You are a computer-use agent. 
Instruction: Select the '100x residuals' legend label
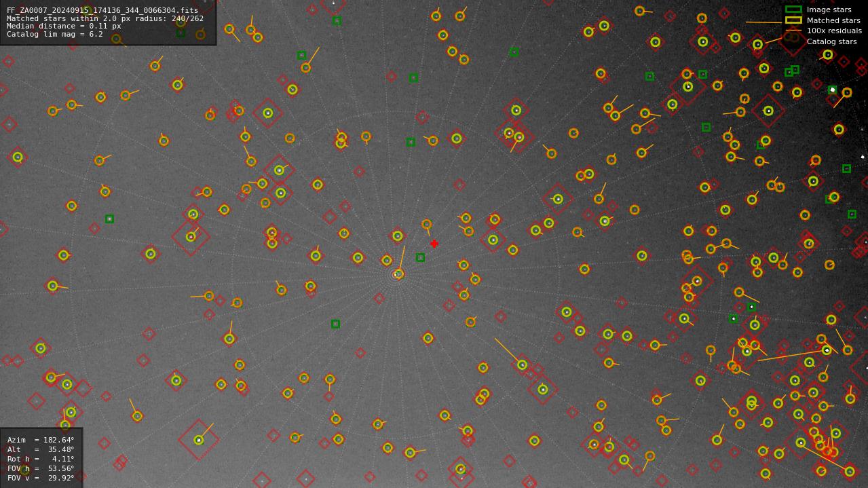(x=834, y=31)
